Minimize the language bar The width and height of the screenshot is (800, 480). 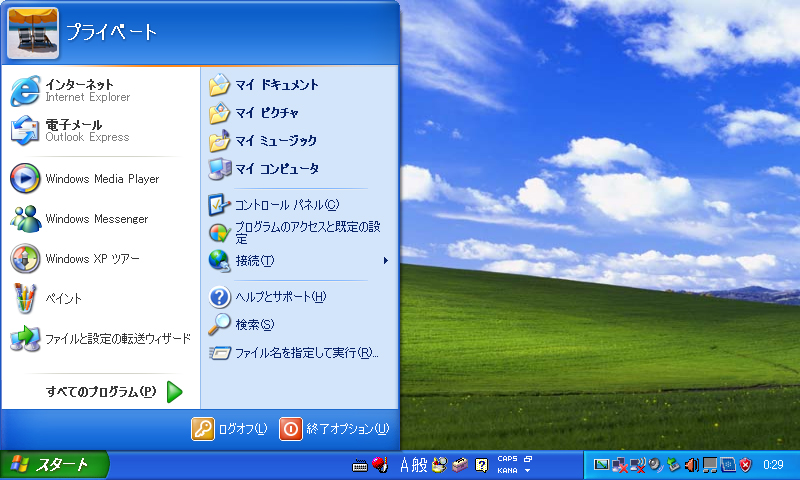(x=528, y=459)
